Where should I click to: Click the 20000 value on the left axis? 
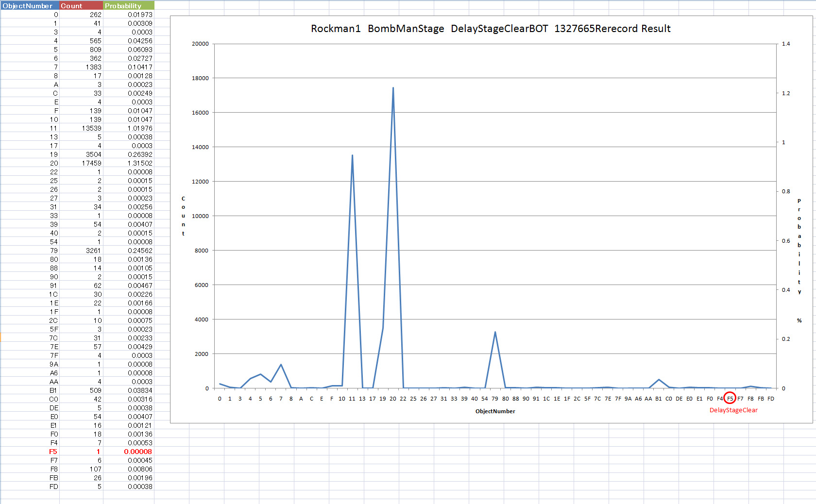(x=200, y=44)
